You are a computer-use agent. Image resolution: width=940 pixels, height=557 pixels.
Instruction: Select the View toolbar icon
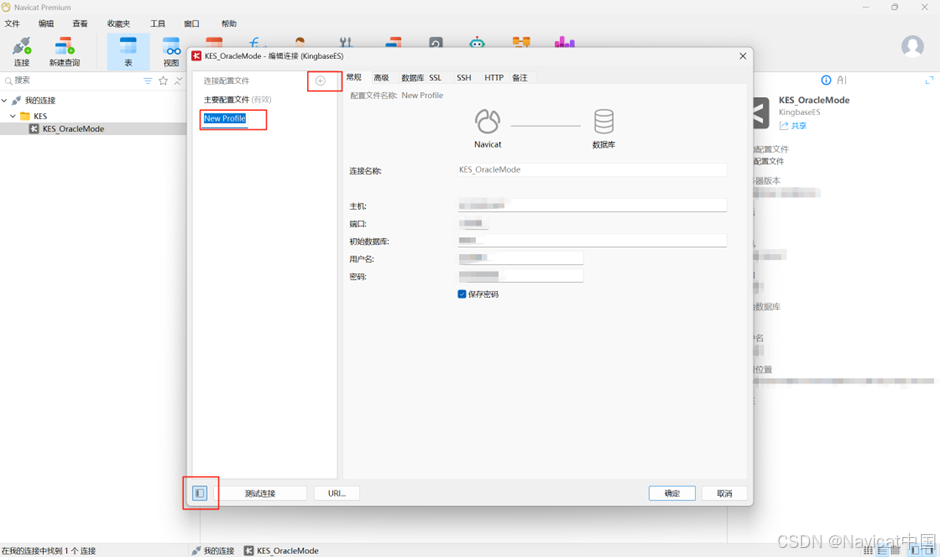(171, 52)
